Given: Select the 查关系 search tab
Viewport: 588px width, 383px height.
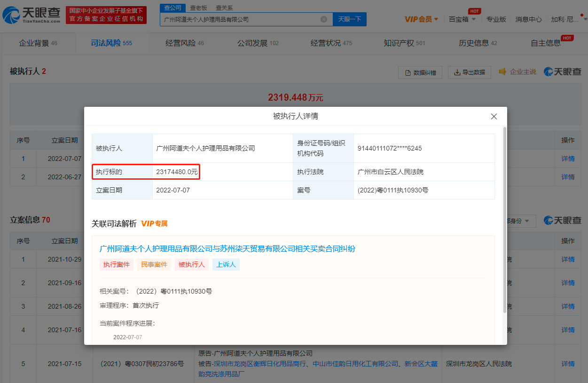Looking at the screenshot, I should click(224, 8).
